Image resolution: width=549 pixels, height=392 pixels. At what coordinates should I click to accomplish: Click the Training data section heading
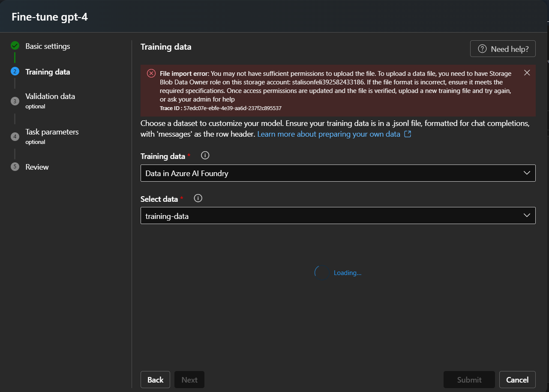pyautogui.click(x=166, y=47)
